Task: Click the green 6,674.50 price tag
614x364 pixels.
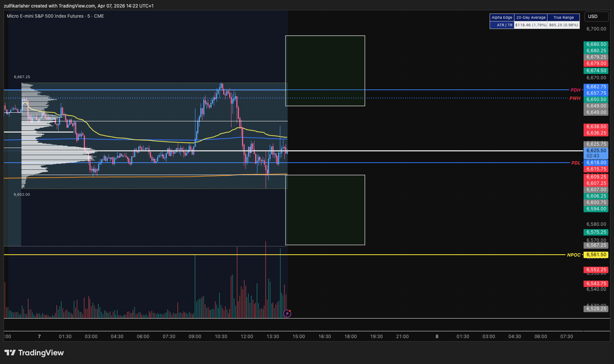Action: [596, 71]
